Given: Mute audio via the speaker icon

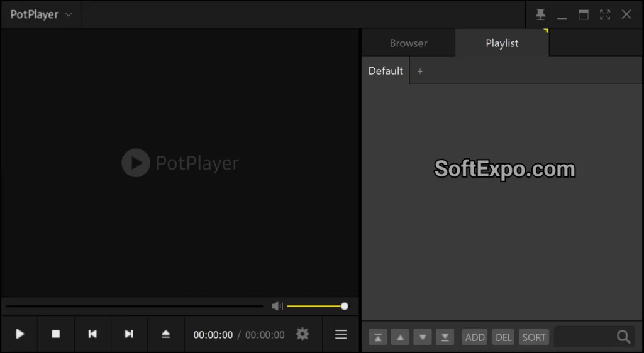Looking at the screenshot, I should tap(277, 307).
